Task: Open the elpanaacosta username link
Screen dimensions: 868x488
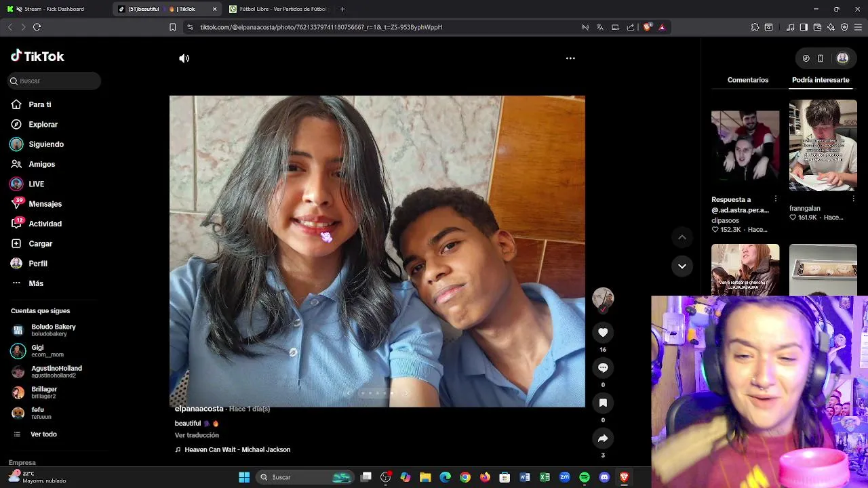Action: click(x=199, y=409)
